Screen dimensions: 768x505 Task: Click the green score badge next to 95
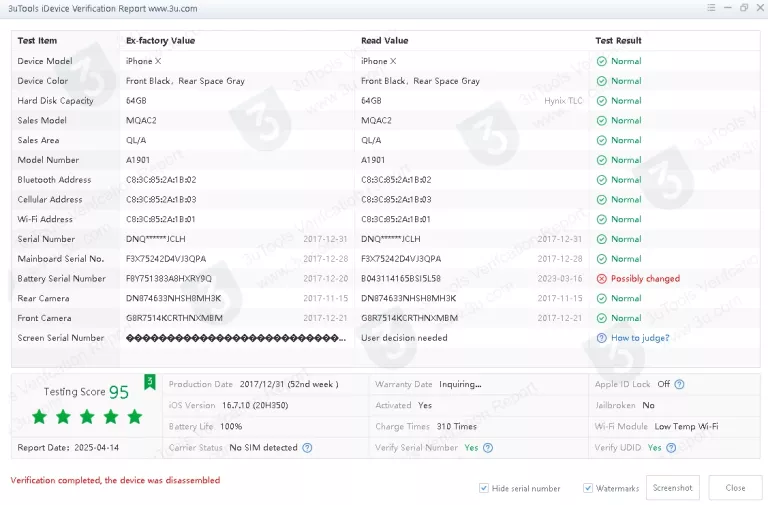[x=150, y=381]
